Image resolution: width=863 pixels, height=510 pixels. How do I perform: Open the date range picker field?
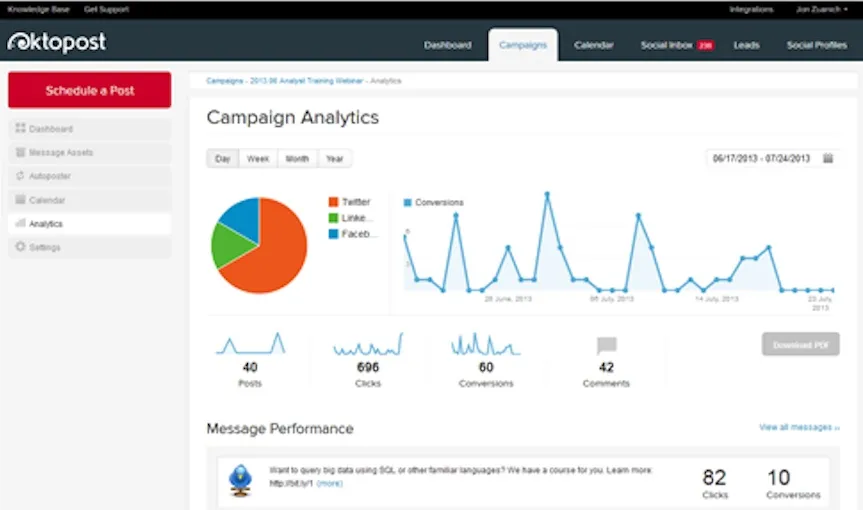click(772, 158)
